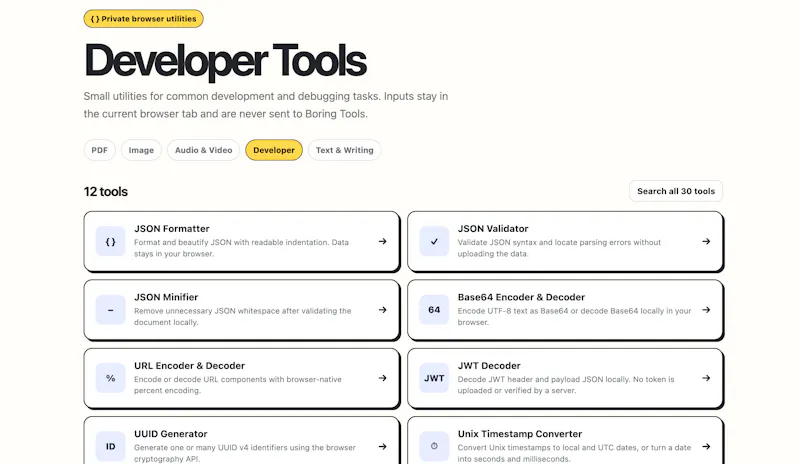Select the PDF category tab
800x464 pixels.
click(x=99, y=150)
